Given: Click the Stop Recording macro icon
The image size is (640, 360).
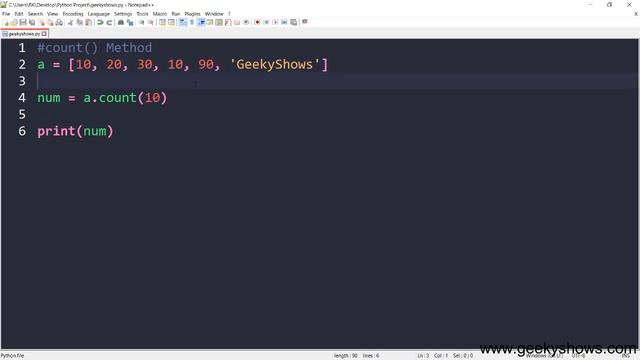Looking at the screenshot, I should point(266,22).
